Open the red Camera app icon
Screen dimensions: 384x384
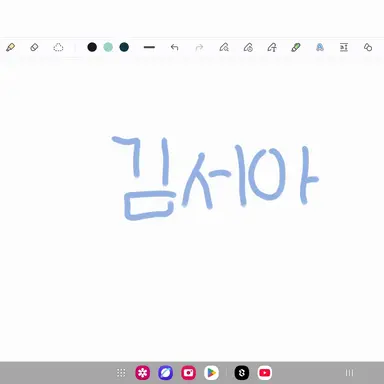pos(189,373)
